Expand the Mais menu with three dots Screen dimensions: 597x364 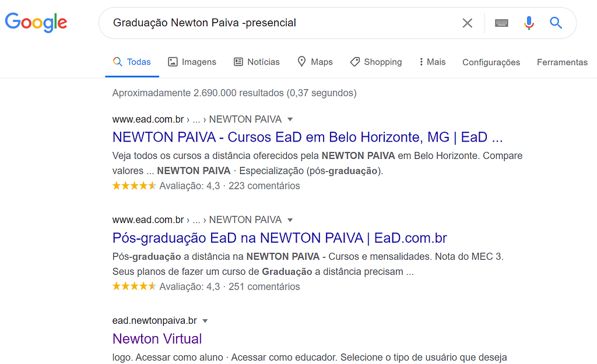click(432, 62)
